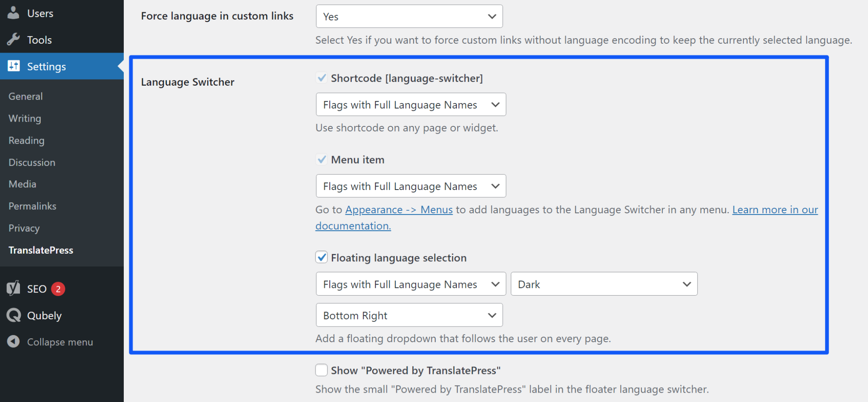This screenshot has height=402, width=868.
Task: Click the red SEO notification badge
Action: [x=58, y=289]
